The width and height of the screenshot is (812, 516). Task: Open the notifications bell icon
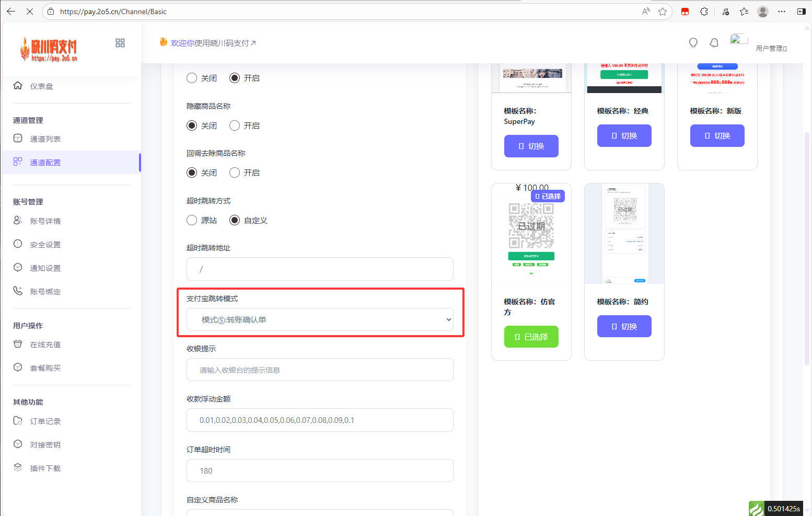(714, 43)
